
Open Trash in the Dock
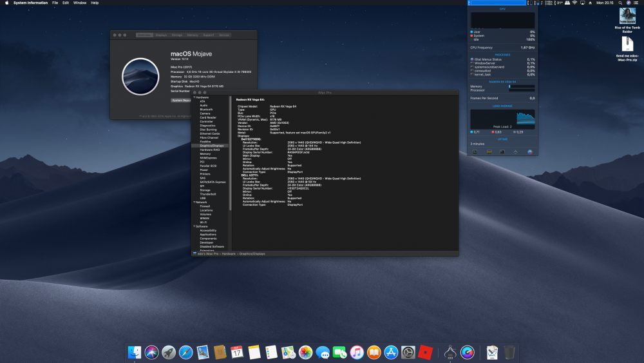509,352
